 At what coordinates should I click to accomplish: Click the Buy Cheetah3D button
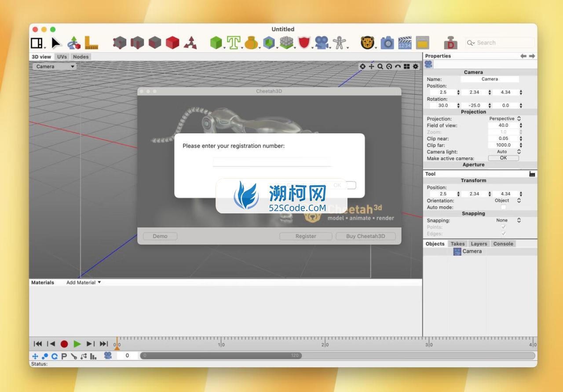pos(366,236)
